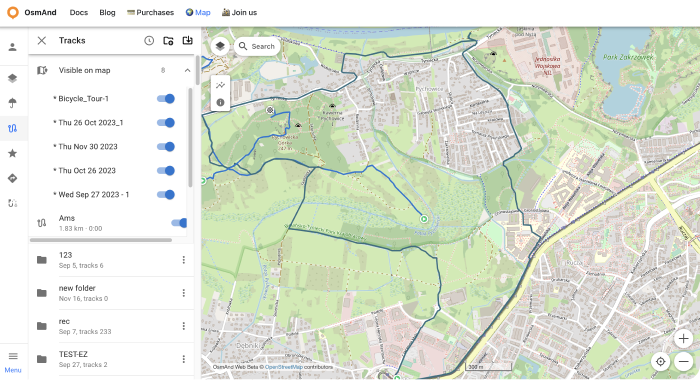Select the Ams track name
700x380 pixels.
click(x=67, y=218)
